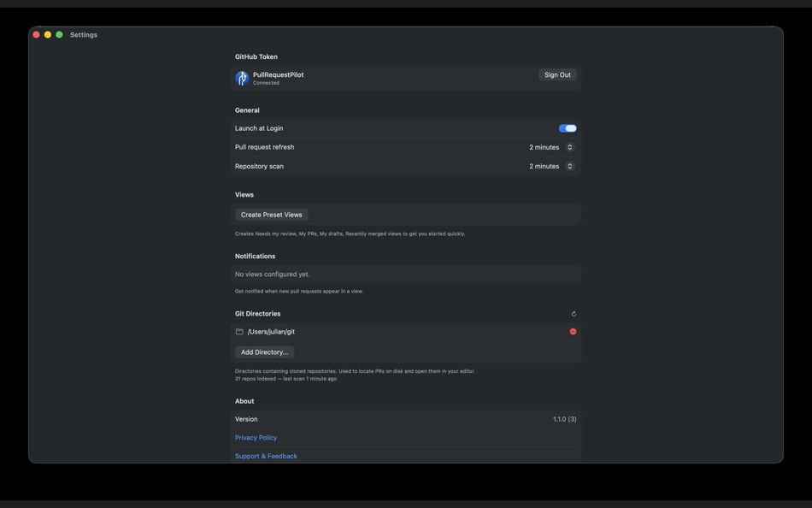Click the Sign Out button
The width and height of the screenshot is (812, 508).
click(557, 74)
